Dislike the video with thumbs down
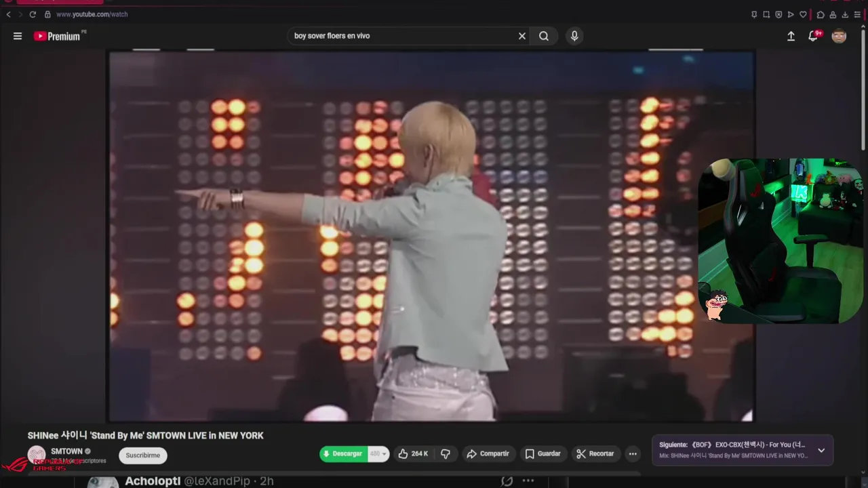Viewport: 868px width, 488px height. tap(446, 453)
